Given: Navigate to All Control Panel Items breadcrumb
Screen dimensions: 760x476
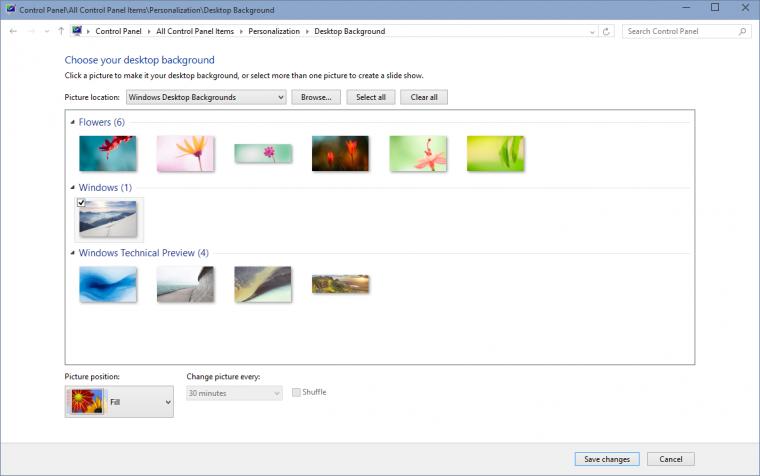Looking at the screenshot, I should 195,32.
